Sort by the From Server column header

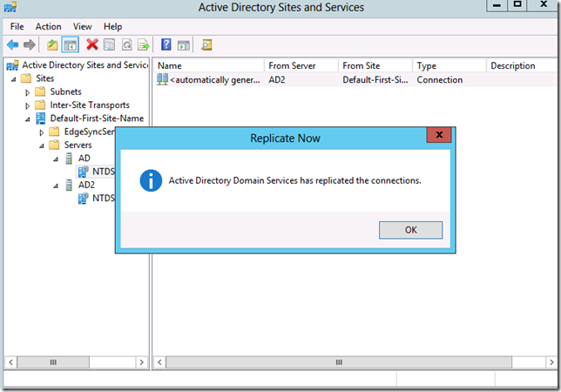[301, 66]
